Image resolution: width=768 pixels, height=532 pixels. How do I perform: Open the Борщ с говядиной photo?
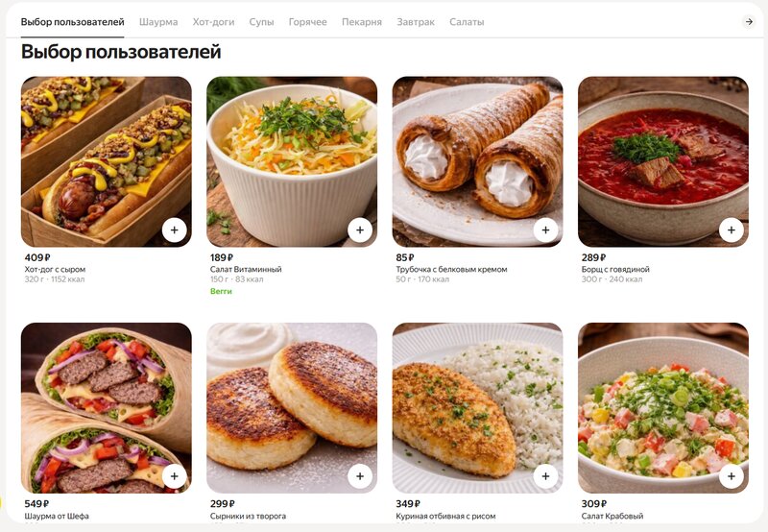663,161
